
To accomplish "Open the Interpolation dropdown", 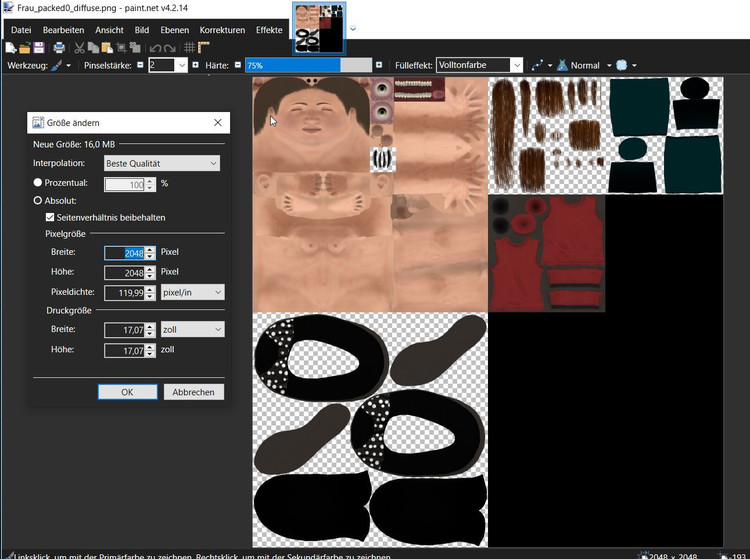I will click(x=161, y=163).
